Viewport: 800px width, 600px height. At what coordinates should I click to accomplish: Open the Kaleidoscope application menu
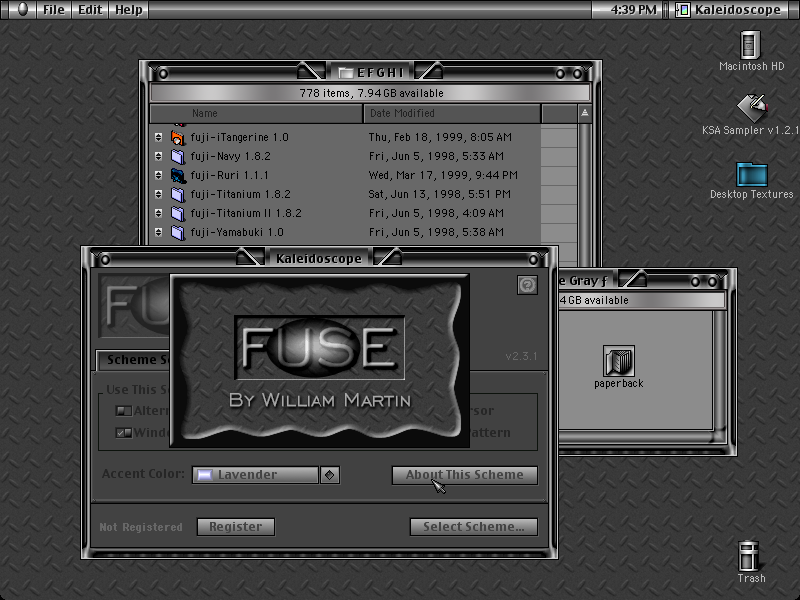(731, 10)
